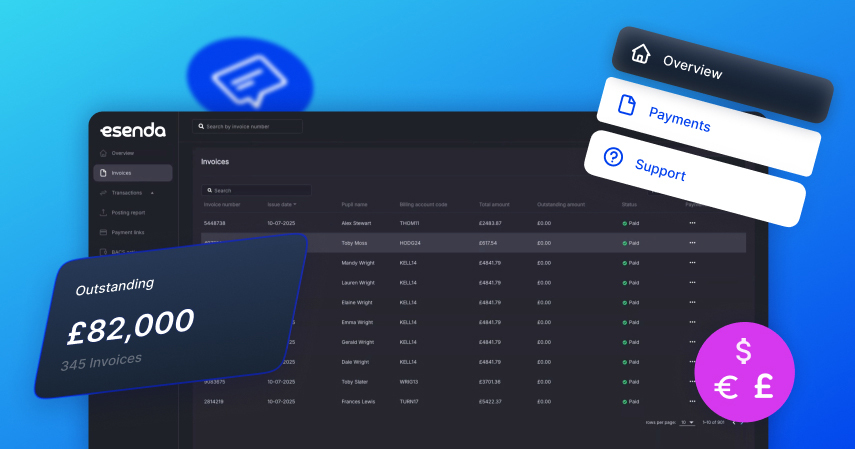Click the Payments floating card

point(709,127)
